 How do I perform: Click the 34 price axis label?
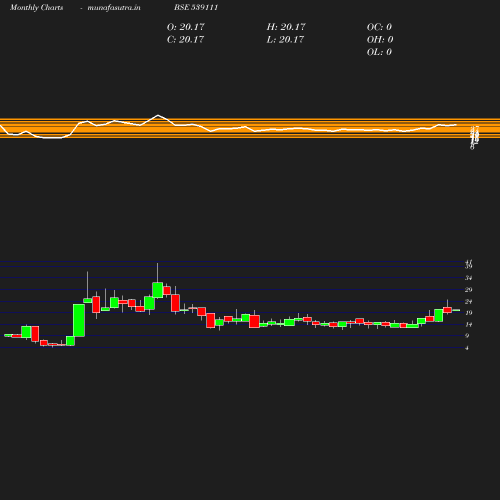tap(469, 278)
